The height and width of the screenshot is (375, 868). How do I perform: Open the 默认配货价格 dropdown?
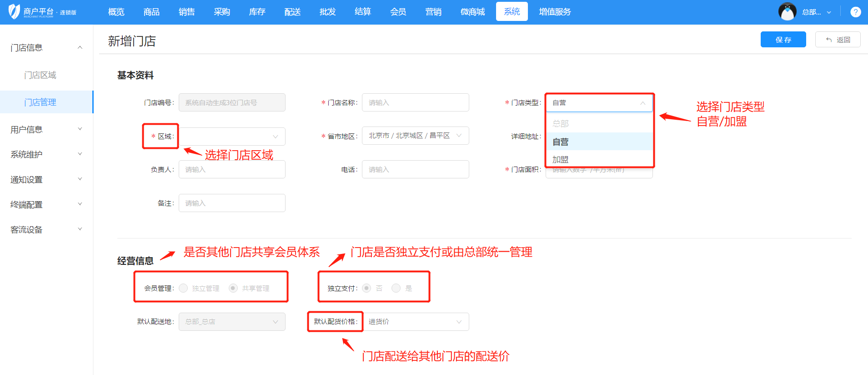coord(415,322)
